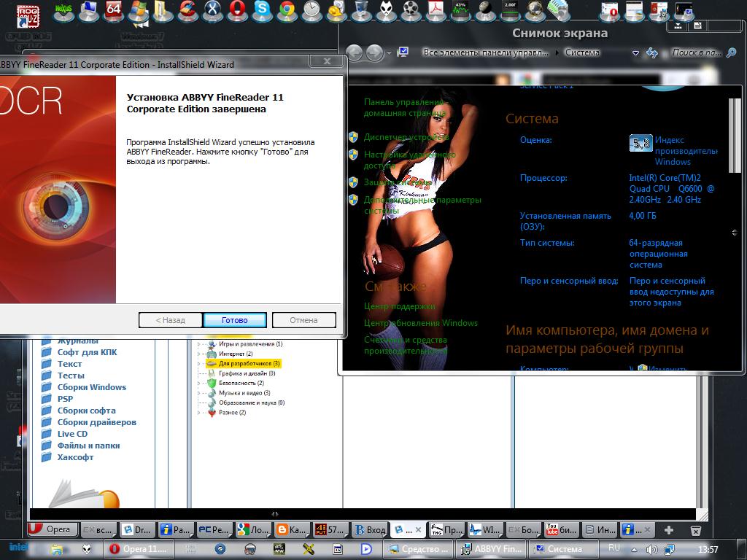Switch to 'Система' taskbar button

(564, 549)
